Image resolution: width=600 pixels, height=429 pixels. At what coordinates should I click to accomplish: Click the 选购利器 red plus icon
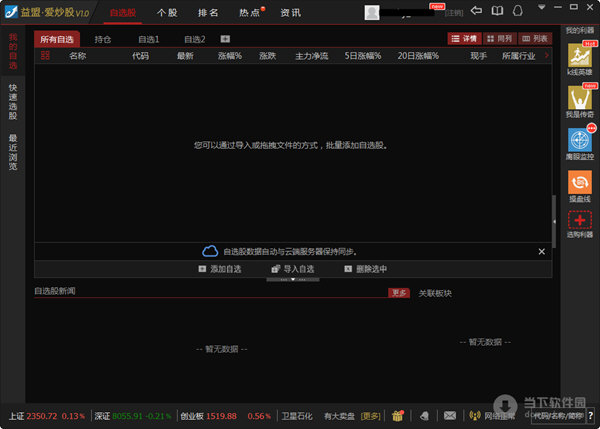(x=579, y=220)
